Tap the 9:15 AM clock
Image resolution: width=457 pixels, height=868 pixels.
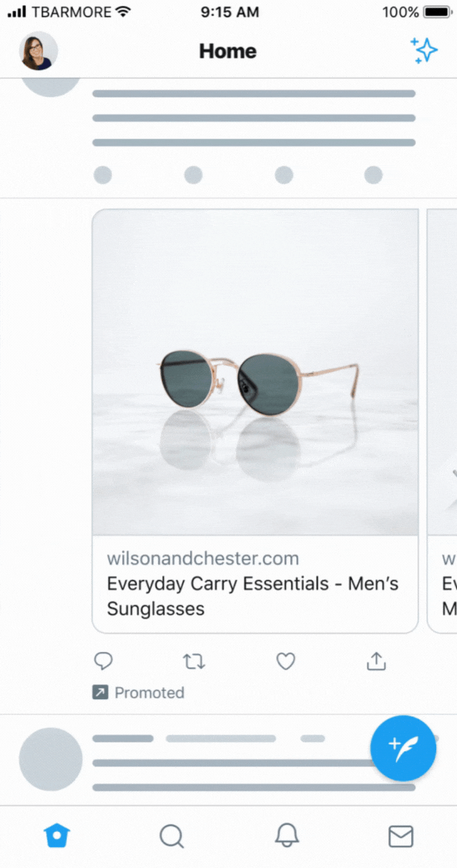point(230,12)
